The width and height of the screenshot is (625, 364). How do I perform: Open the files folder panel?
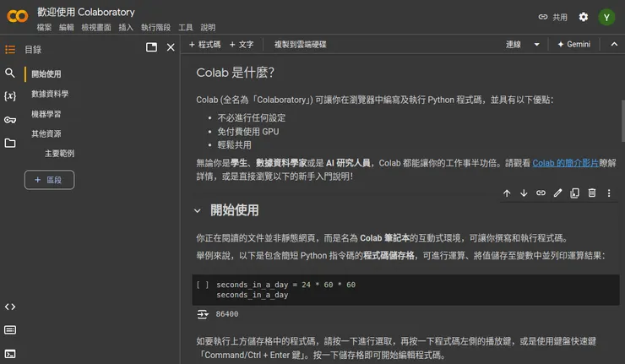[10, 143]
